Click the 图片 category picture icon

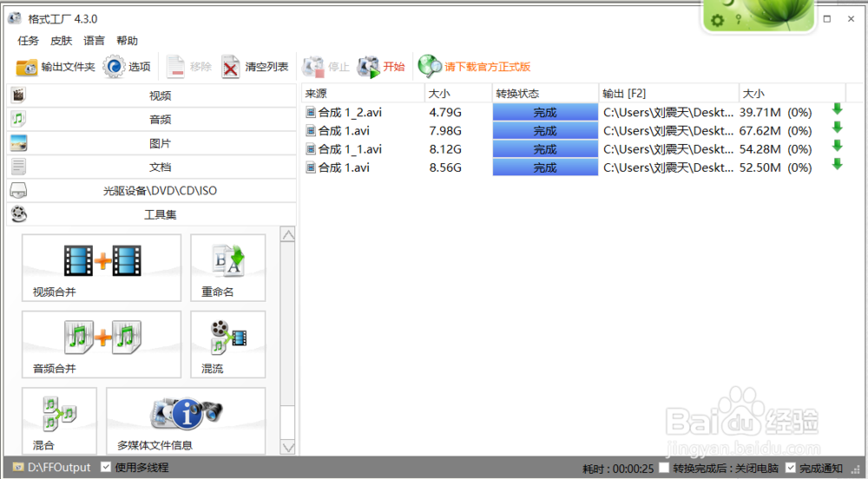18,142
